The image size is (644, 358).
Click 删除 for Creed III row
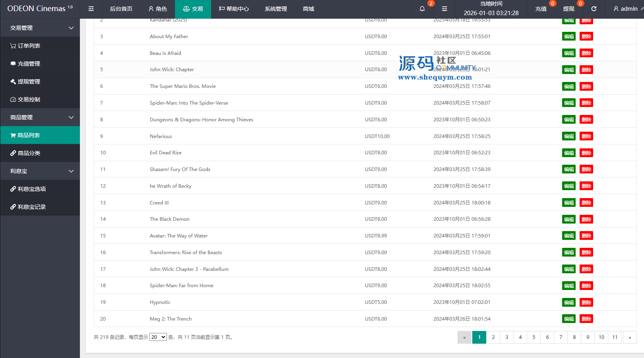click(586, 202)
